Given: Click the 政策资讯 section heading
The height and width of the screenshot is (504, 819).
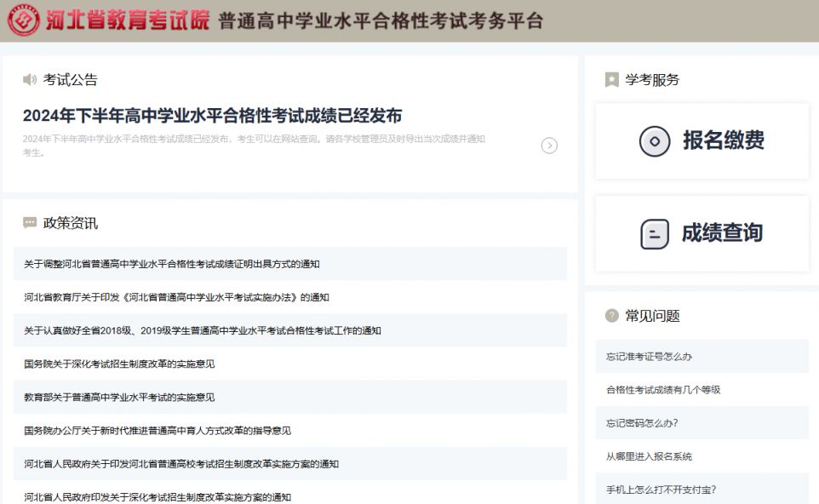Looking at the screenshot, I should 70,223.
